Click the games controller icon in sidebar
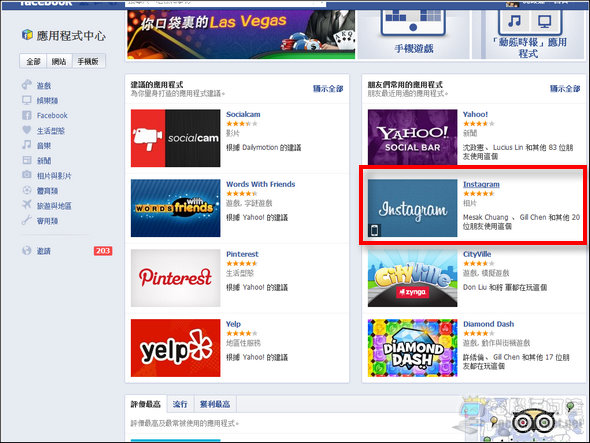 [27, 85]
